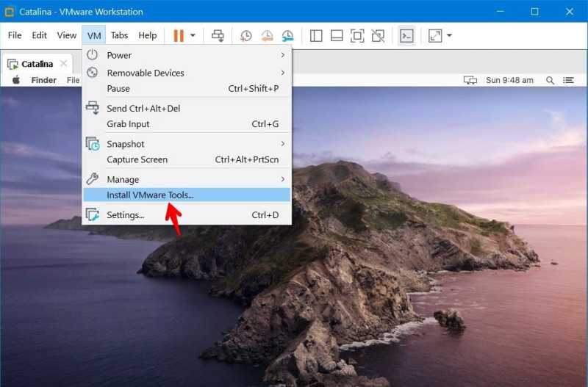The image size is (588, 387).
Task: Open Settings… from the VM menu
Action: coord(187,215)
